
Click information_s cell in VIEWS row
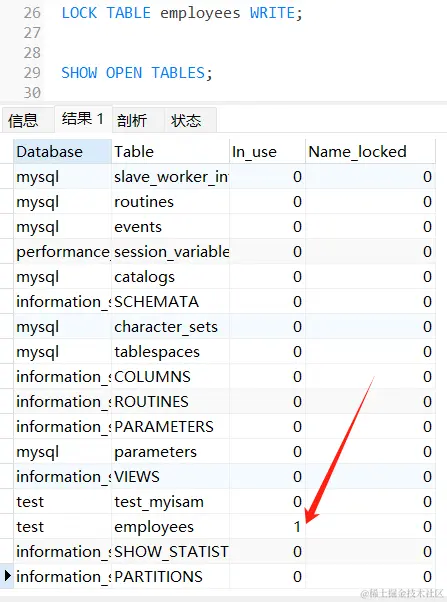tap(63, 476)
